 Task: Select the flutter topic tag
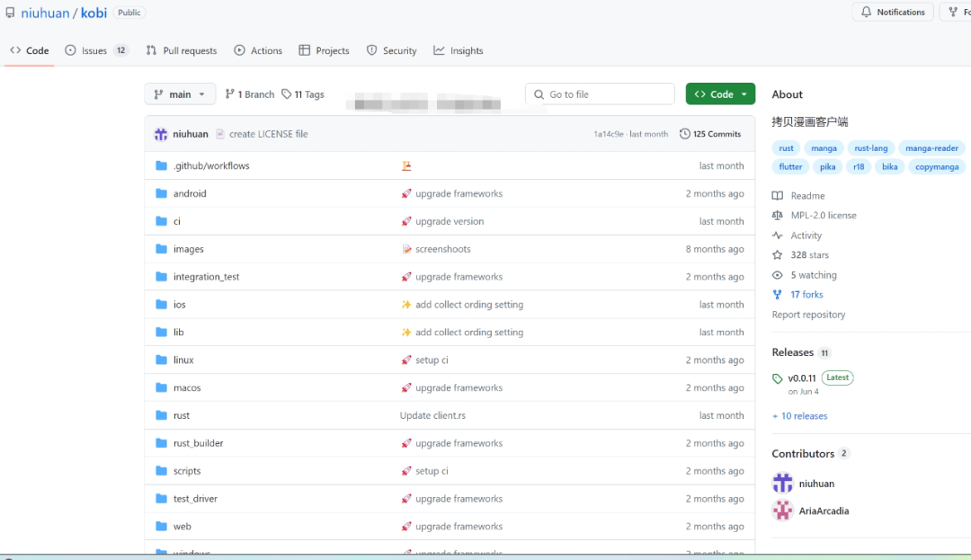coord(790,166)
